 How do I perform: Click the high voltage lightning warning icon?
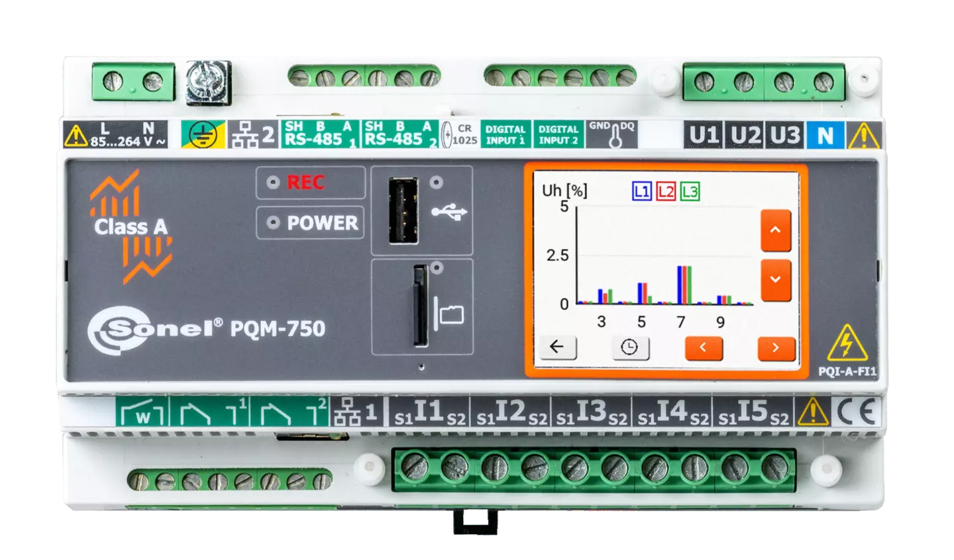click(x=847, y=344)
